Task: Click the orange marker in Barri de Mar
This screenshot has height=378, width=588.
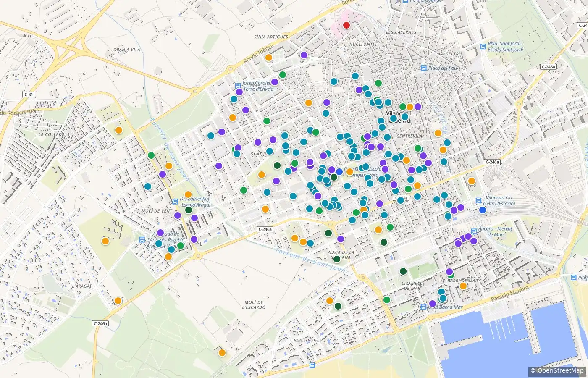Action: point(463,286)
